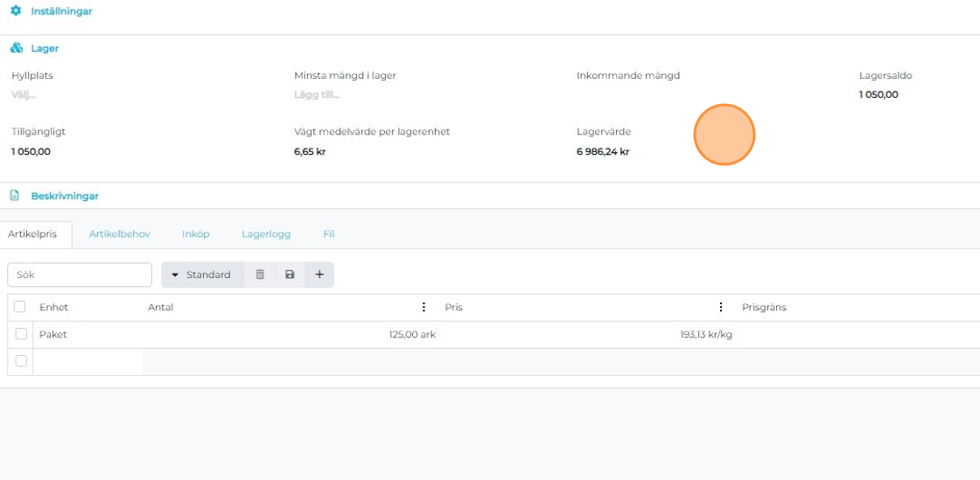Open the Fil tab
The image size is (980, 480).
[x=329, y=234]
